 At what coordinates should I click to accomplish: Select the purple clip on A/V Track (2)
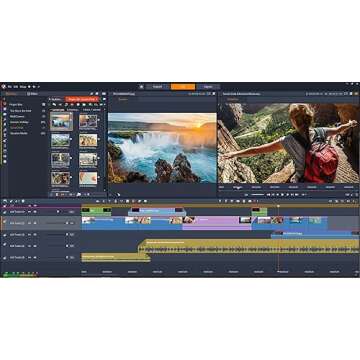[x=217, y=223]
